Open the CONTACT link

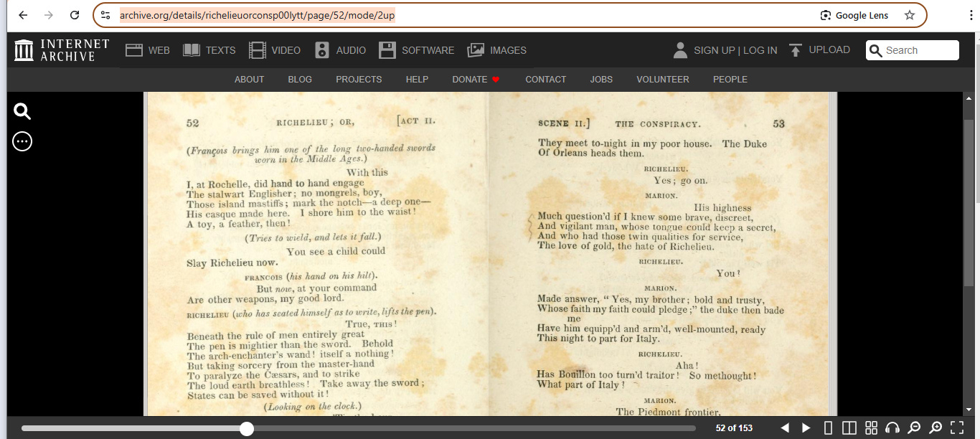click(x=545, y=80)
